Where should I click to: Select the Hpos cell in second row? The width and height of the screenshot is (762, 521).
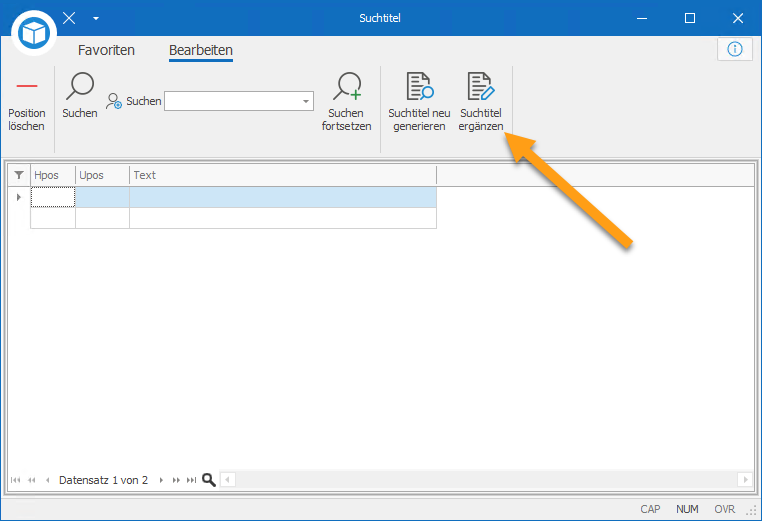(53, 218)
